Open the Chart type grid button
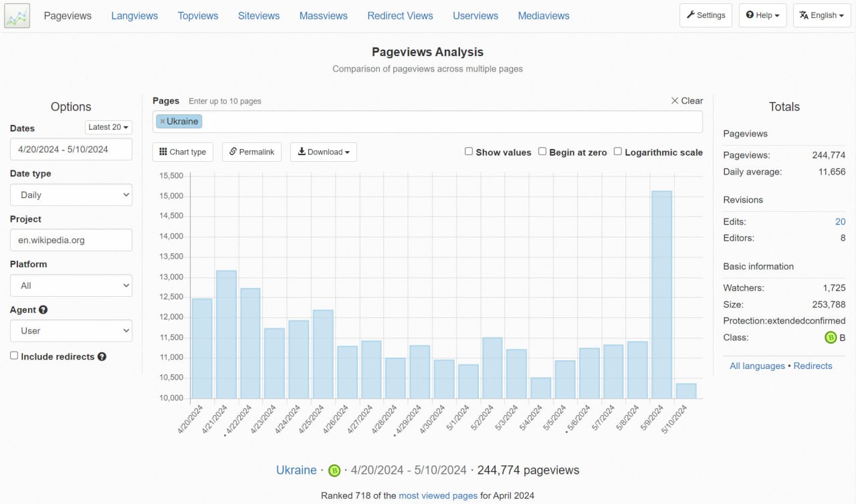Viewport: 856px width, 504px height. tap(183, 152)
